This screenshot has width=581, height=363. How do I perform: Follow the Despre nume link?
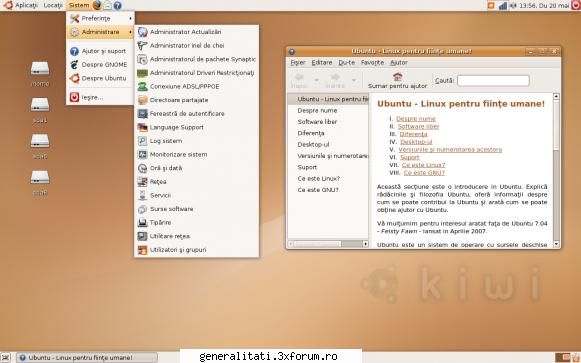click(x=416, y=119)
